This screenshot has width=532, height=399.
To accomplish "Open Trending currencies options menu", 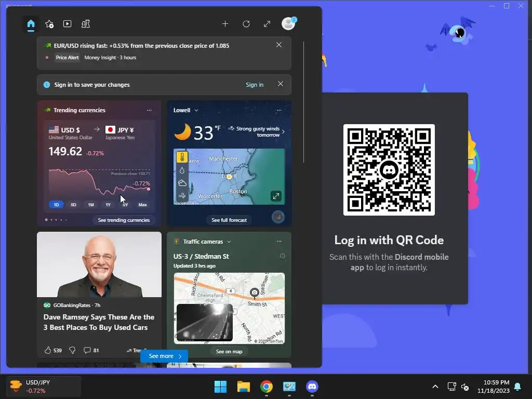I will click(x=149, y=110).
